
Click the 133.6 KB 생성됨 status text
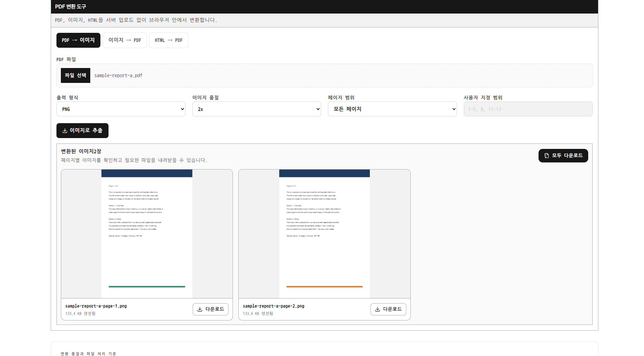pos(258,314)
